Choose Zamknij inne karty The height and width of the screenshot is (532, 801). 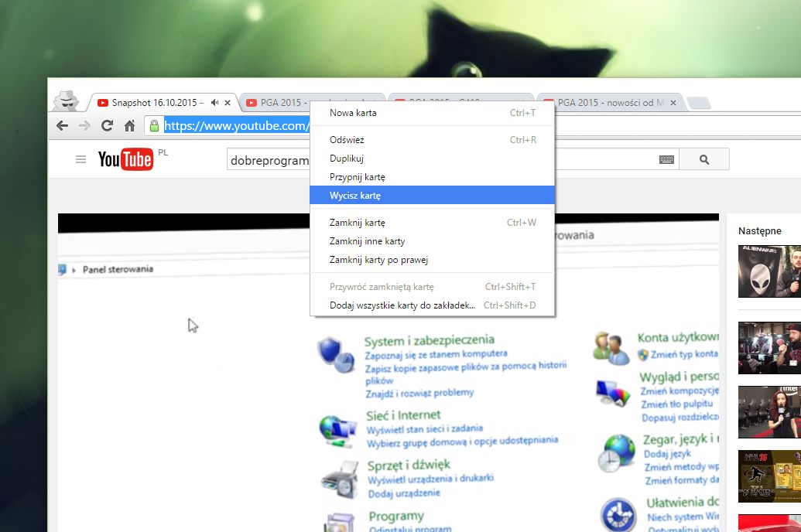pos(432,241)
